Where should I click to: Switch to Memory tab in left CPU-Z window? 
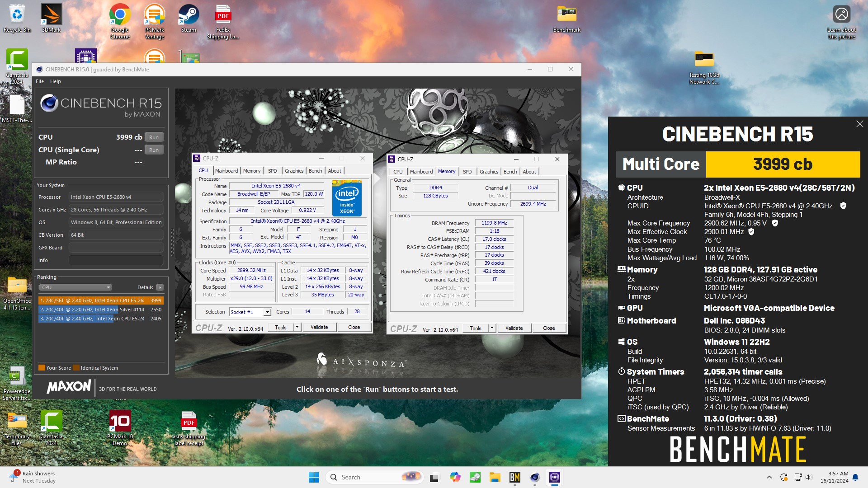(x=252, y=171)
